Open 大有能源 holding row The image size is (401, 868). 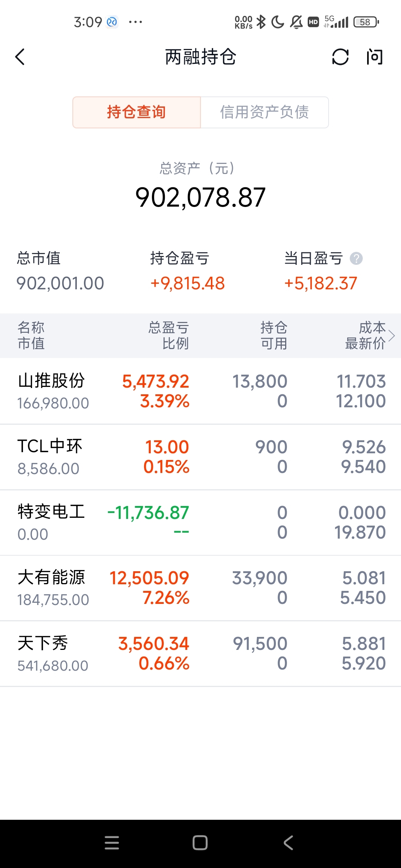(x=200, y=588)
